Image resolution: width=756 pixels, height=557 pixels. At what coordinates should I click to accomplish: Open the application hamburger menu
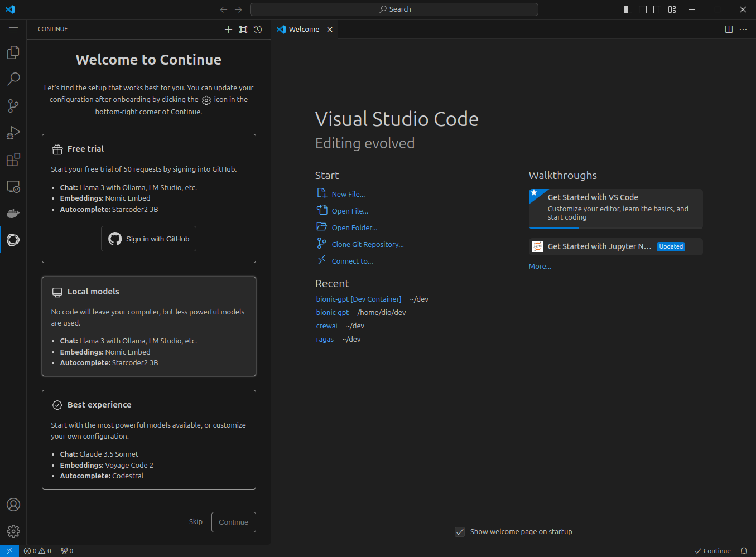[13, 30]
